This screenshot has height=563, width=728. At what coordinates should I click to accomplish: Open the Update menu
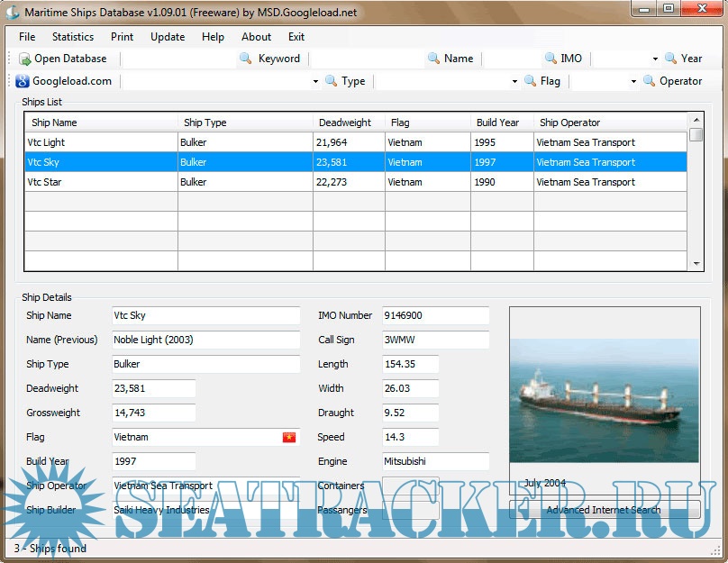click(x=168, y=37)
